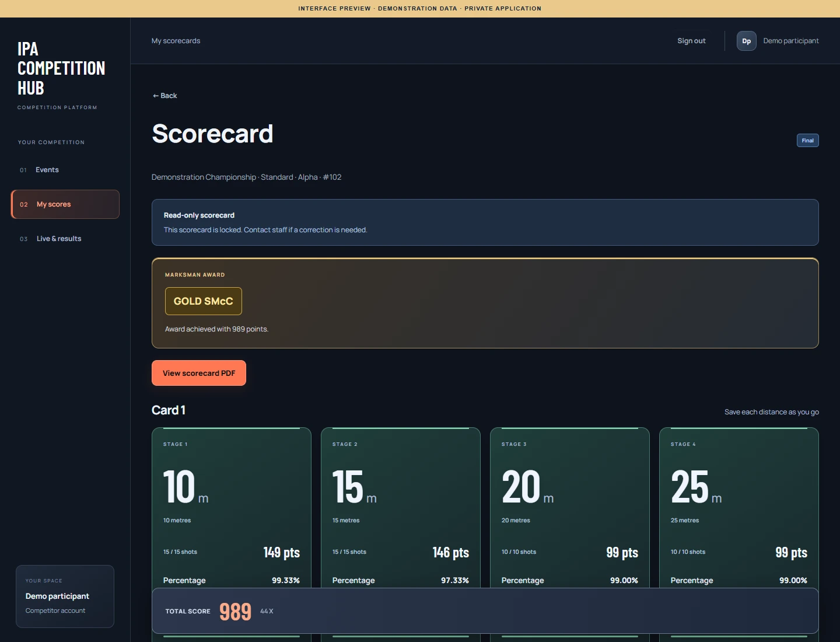This screenshot has width=840, height=642.
Task: Click the 44 X count
Action: click(x=267, y=611)
